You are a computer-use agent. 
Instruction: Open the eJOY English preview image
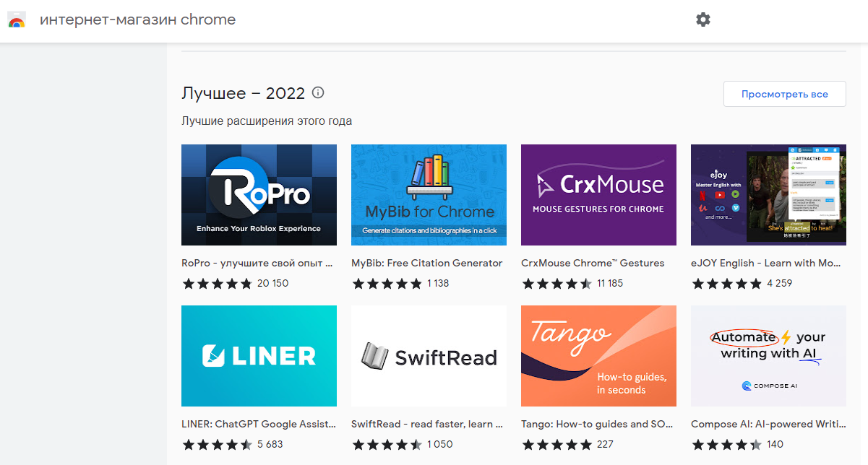tap(768, 195)
